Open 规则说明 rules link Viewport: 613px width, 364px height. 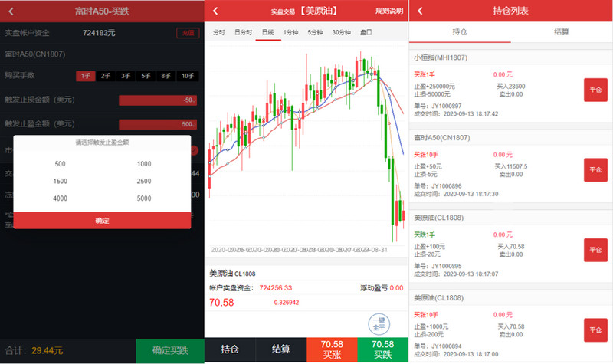pos(389,11)
